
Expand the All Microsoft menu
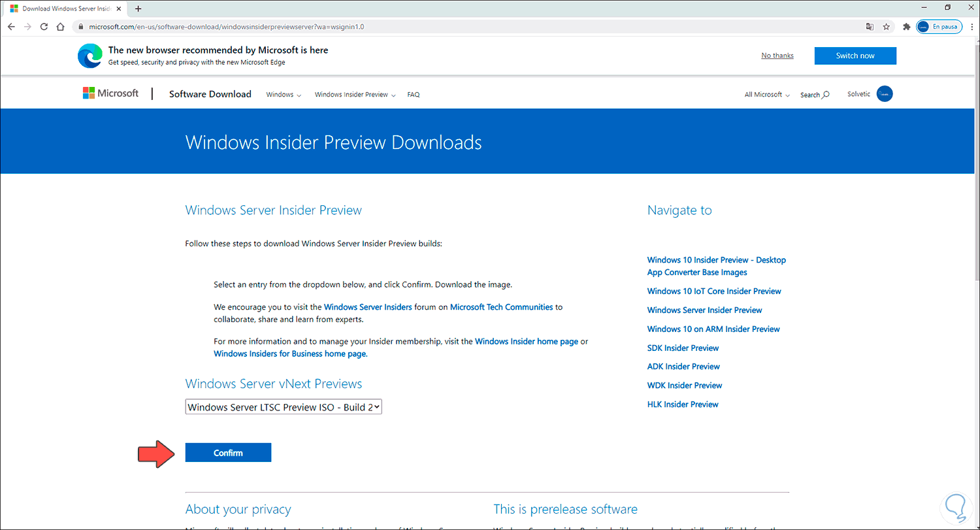[767, 95]
